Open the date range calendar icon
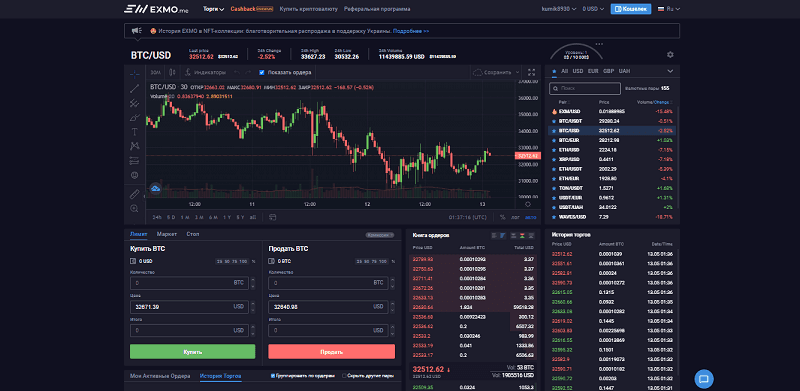The image size is (800, 391). coord(272,217)
